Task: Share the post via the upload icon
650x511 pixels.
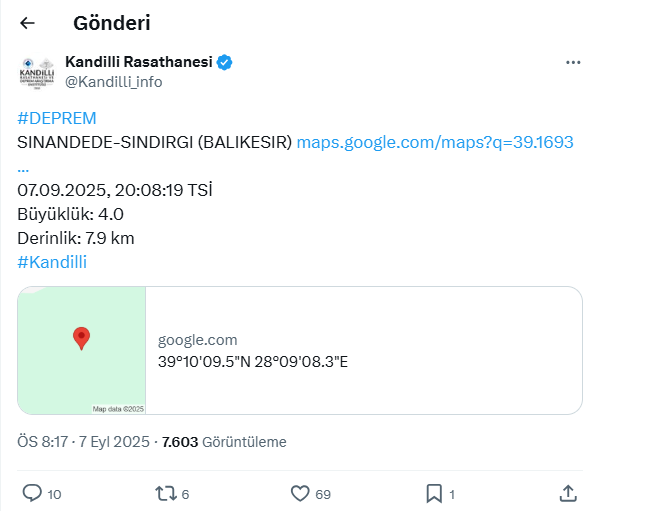Action: point(567,493)
